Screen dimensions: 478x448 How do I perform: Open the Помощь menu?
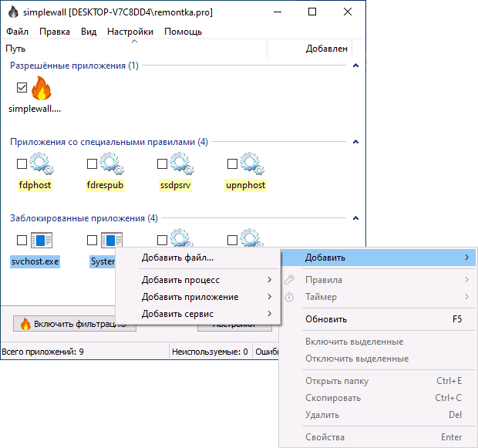(x=183, y=32)
